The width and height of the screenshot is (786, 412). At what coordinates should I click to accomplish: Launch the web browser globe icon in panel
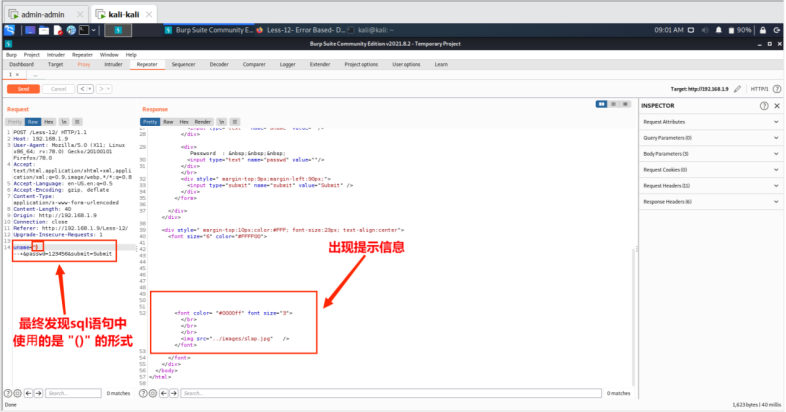[71, 31]
